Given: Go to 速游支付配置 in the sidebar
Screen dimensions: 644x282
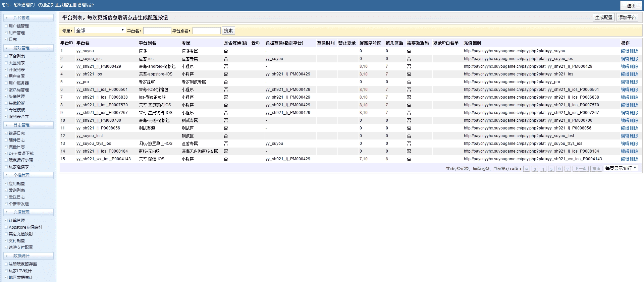Looking at the screenshot, I should [x=21, y=247].
